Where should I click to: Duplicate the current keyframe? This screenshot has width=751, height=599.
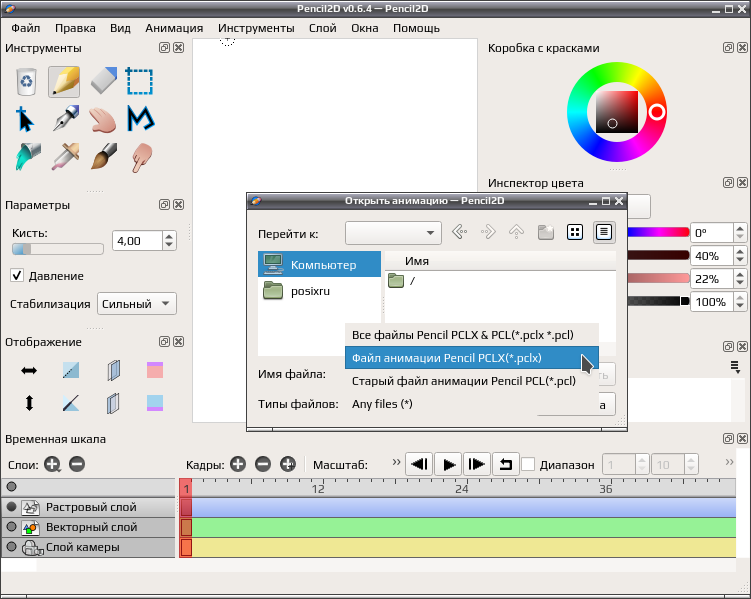click(x=288, y=464)
